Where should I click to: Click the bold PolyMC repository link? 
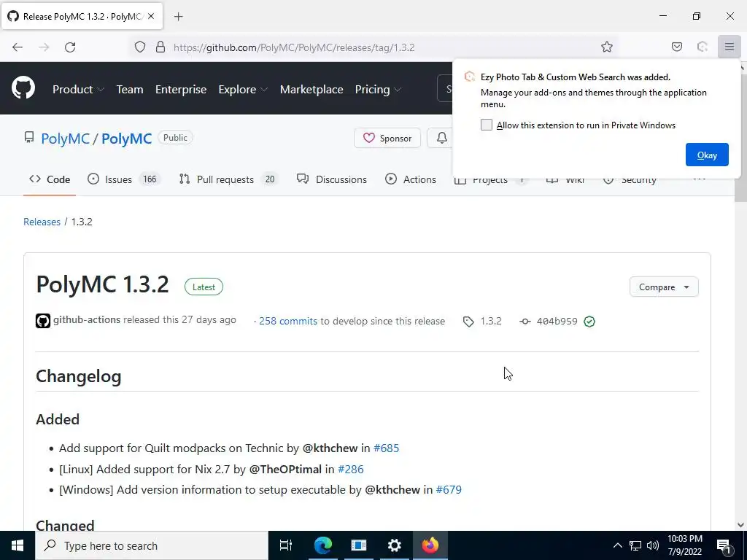126,139
